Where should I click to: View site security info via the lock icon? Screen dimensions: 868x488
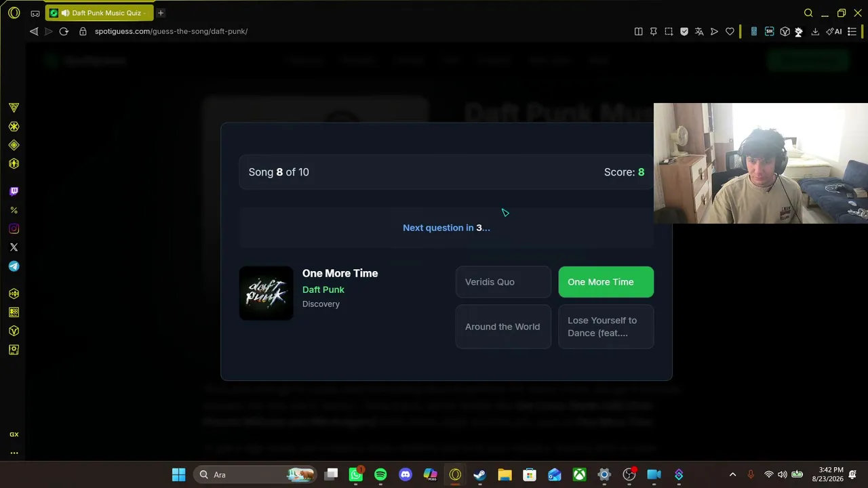pos(83,31)
